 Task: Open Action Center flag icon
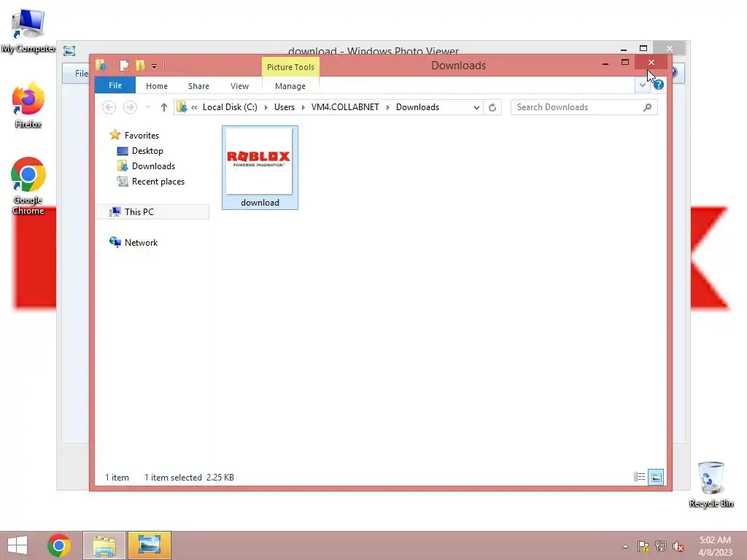point(643,546)
